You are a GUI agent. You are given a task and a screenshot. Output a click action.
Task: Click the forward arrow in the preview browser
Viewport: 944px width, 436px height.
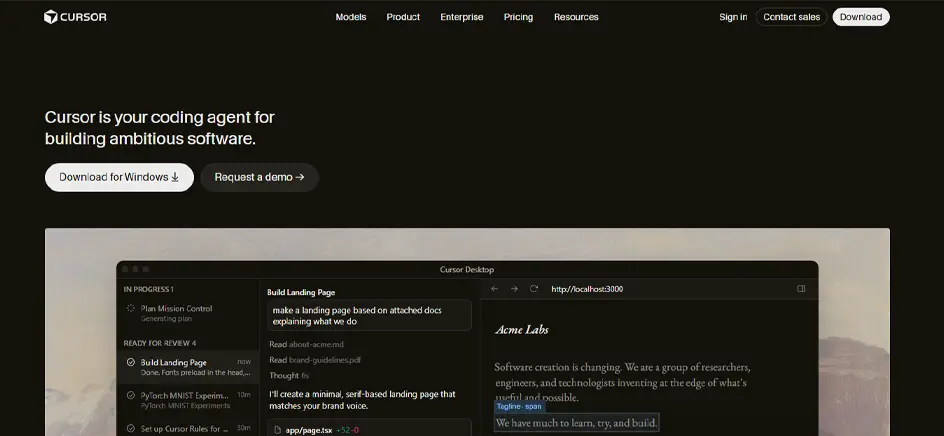click(x=514, y=289)
